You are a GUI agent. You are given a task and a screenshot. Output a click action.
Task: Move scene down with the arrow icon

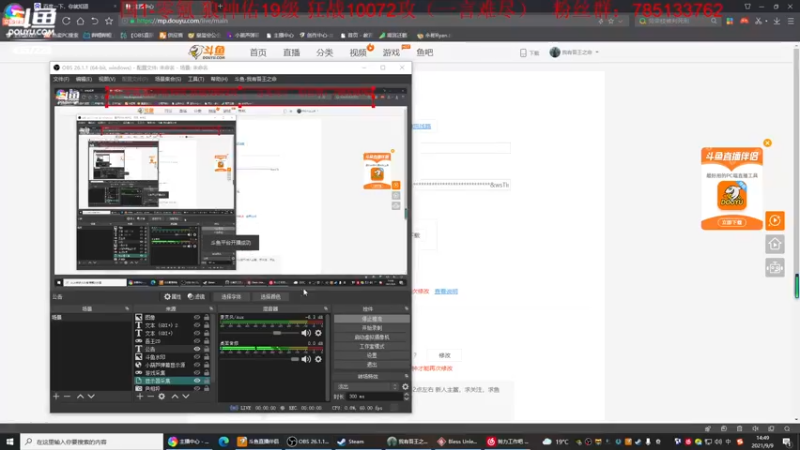click(91, 396)
